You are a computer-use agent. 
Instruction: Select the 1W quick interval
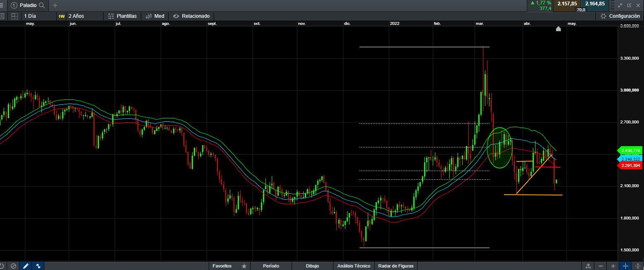pyautogui.click(x=61, y=16)
